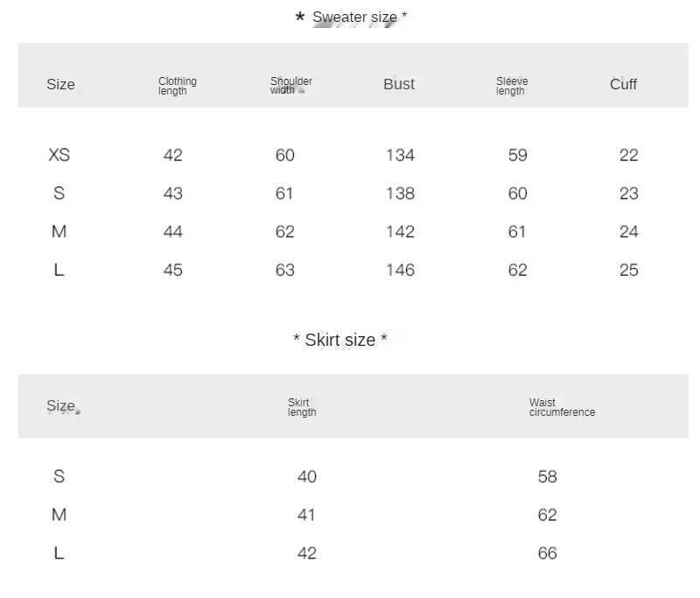Click sweater size M row label
Image resolution: width=700 pixels, height=598 pixels.
59,231
